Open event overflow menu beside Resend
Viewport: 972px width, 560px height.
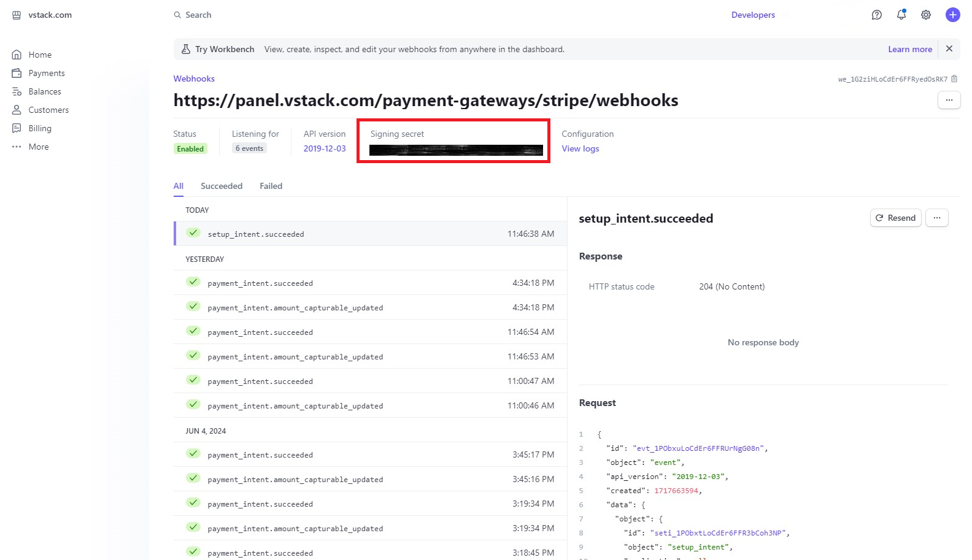(936, 218)
